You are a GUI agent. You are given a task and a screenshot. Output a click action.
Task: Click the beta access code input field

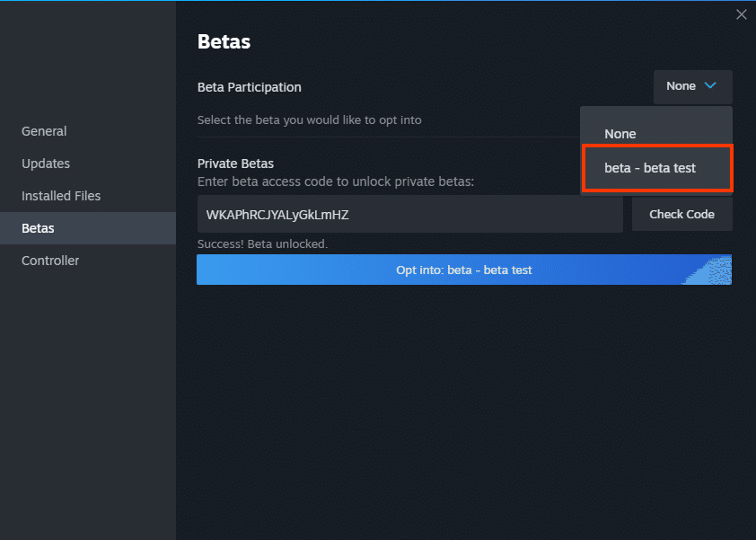[409, 214]
